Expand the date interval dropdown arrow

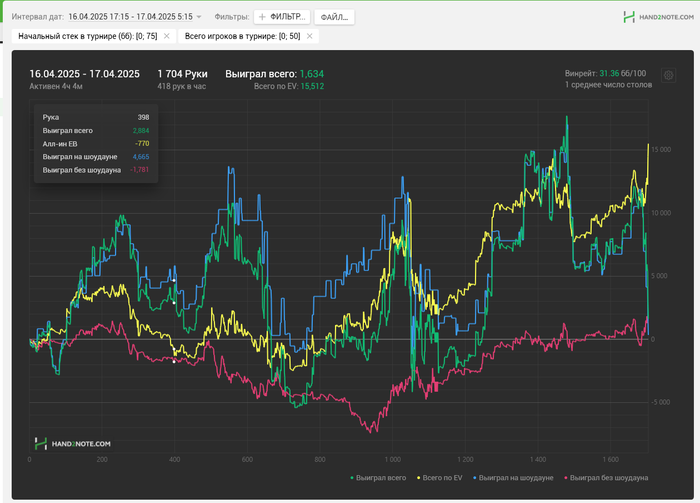click(x=199, y=17)
